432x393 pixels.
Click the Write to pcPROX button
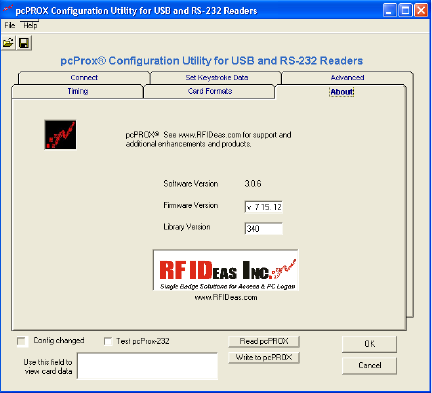coord(264,357)
